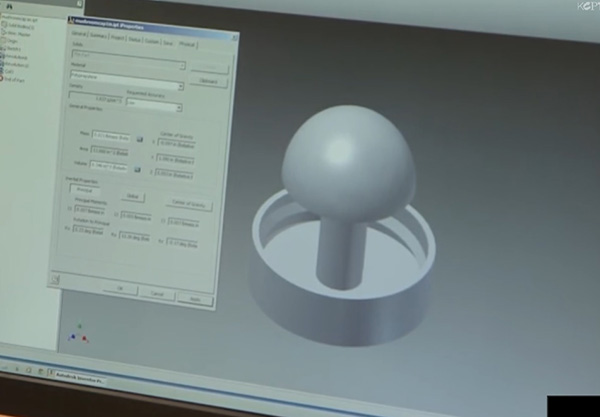
Task: Select the View: Master node in browser tree
Action: (x=19, y=34)
